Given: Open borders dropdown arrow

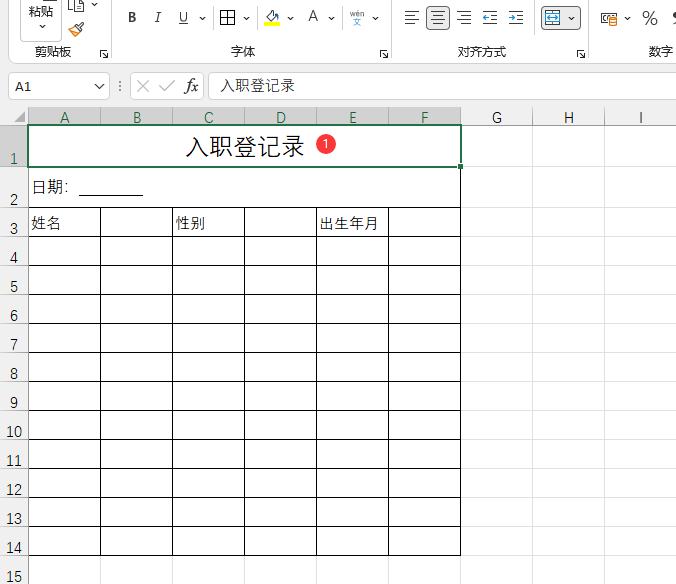Looking at the screenshot, I should pyautogui.click(x=246, y=18).
